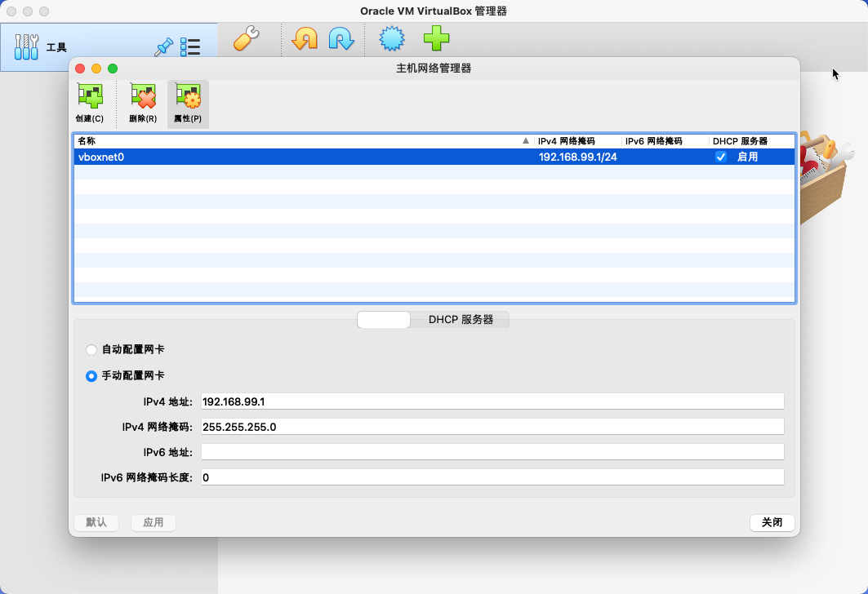Click the 192.168.99.1/24 cell
Viewport: 868px width, 594px height.
578,157
